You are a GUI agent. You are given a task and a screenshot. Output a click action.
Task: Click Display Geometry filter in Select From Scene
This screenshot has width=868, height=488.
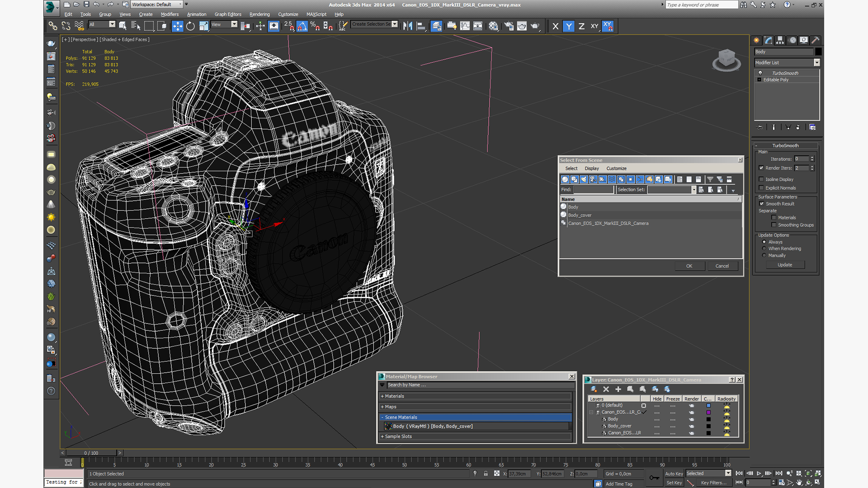tap(565, 179)
